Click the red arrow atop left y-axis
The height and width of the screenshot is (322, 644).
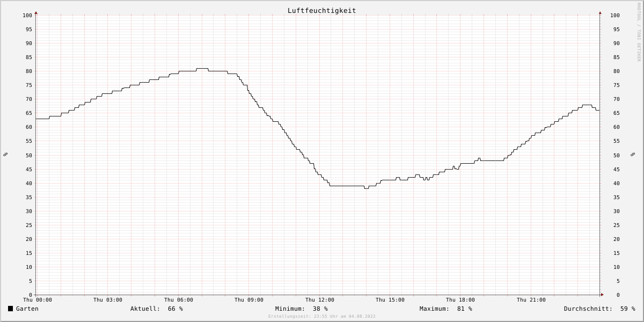tap(36, 12)
